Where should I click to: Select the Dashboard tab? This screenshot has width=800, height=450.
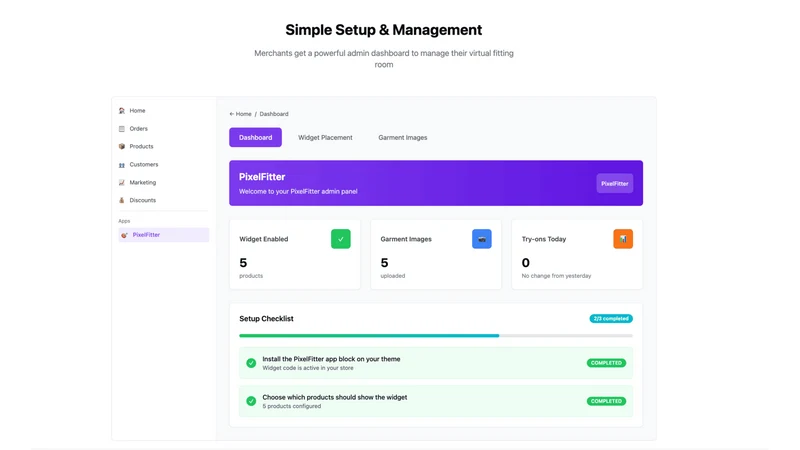click(255, 137)
